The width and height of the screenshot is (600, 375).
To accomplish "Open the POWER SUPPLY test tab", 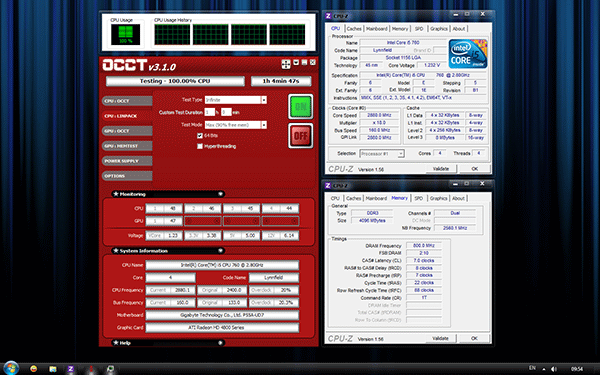I will coord(127,161).
